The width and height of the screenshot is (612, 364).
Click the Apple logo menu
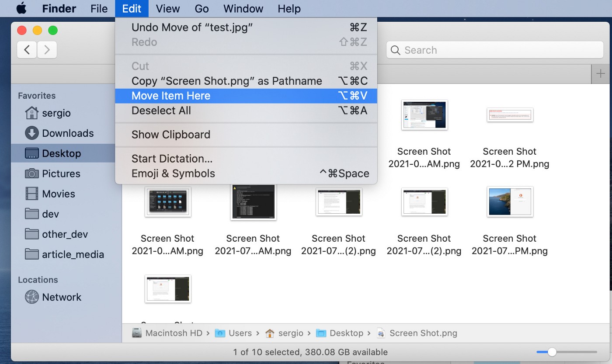click(x=21, y=9)
